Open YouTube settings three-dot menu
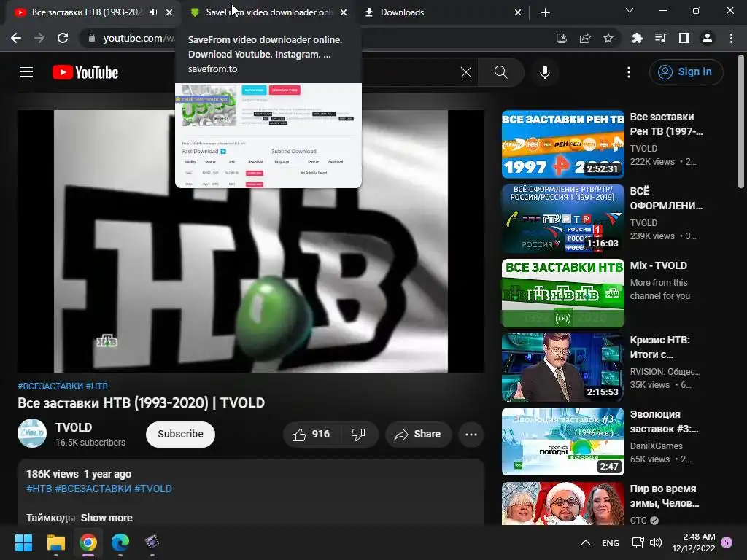Viewport: 747px width, 560px height. [629, 72]
